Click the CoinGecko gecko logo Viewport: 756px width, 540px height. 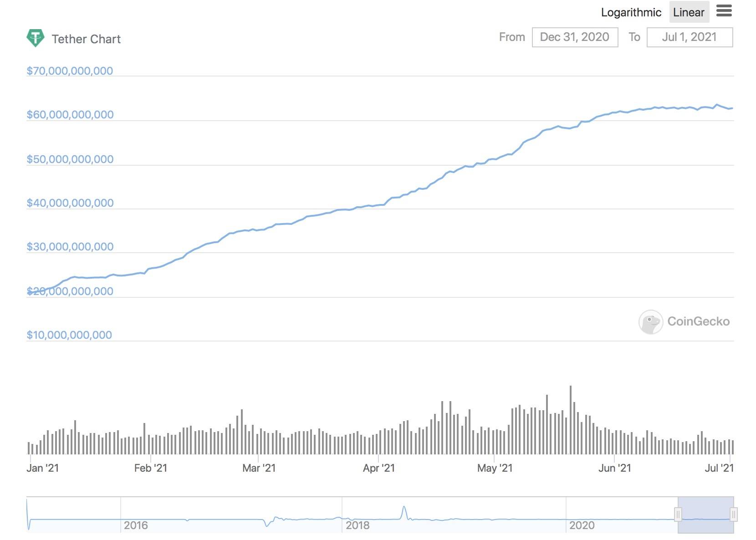point(650,322)
